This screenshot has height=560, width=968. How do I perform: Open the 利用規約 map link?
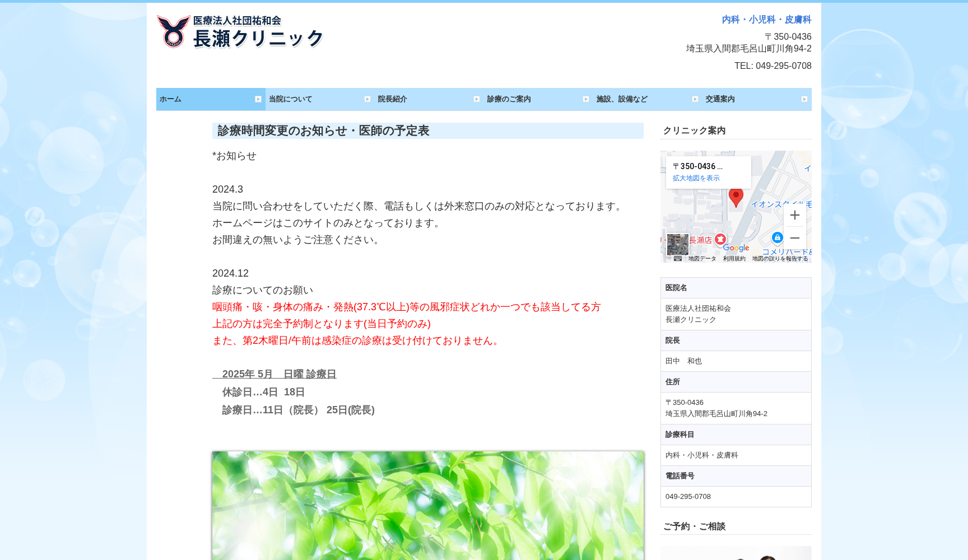coord(735,259)
